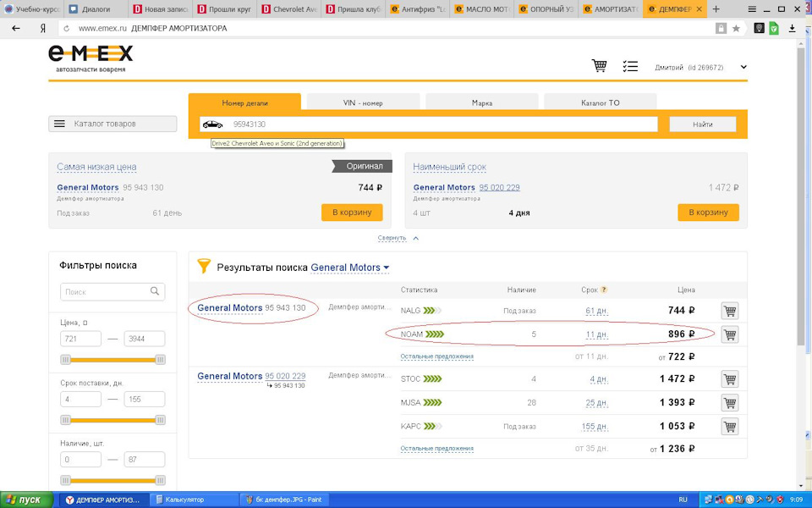
Task: Open browser downloads arrow icon
Action: [x=793, y=29]
